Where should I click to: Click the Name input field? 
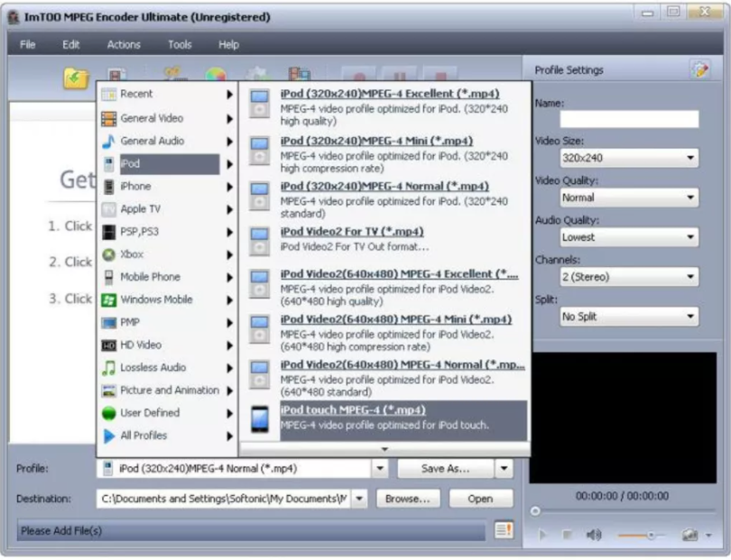click(x=629, y=119)
